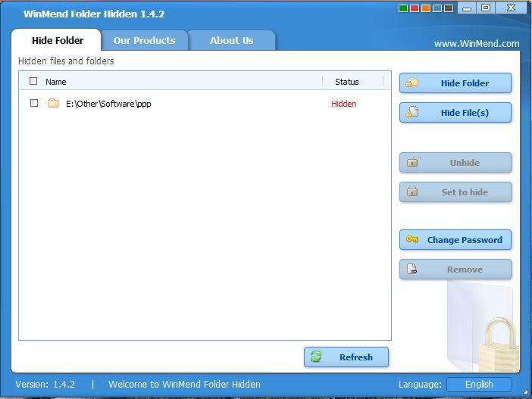The image size is (532, 399).
Task: Open the English language selector
Action: 478,385
